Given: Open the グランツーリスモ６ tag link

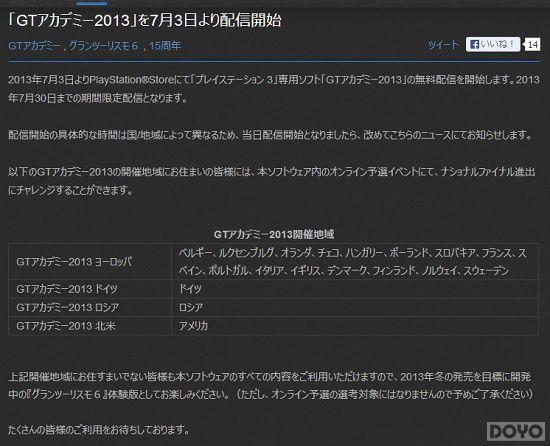Looking at the screenshot, I should click(x=104, y=46).
